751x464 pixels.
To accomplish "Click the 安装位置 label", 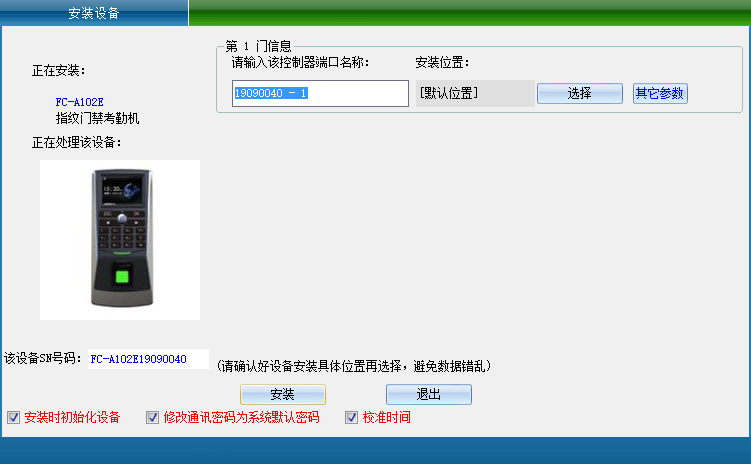I will point(442,63).
